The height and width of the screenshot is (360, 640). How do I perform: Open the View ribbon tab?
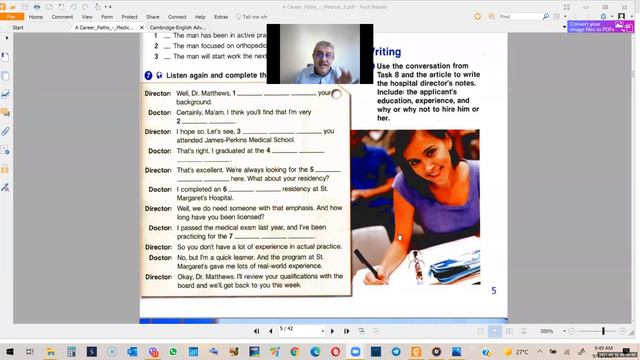(87, 17)
